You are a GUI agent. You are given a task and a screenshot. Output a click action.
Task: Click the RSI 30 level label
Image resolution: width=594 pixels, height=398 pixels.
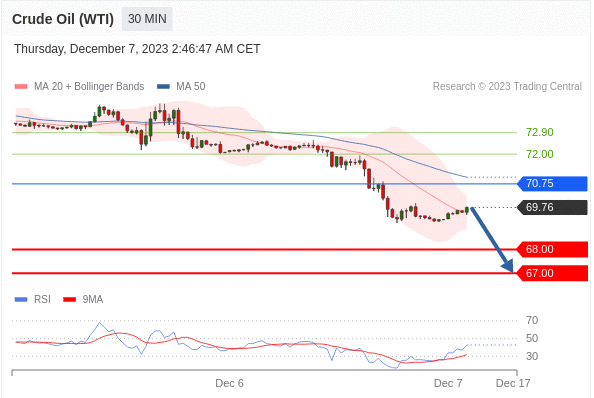532,356
